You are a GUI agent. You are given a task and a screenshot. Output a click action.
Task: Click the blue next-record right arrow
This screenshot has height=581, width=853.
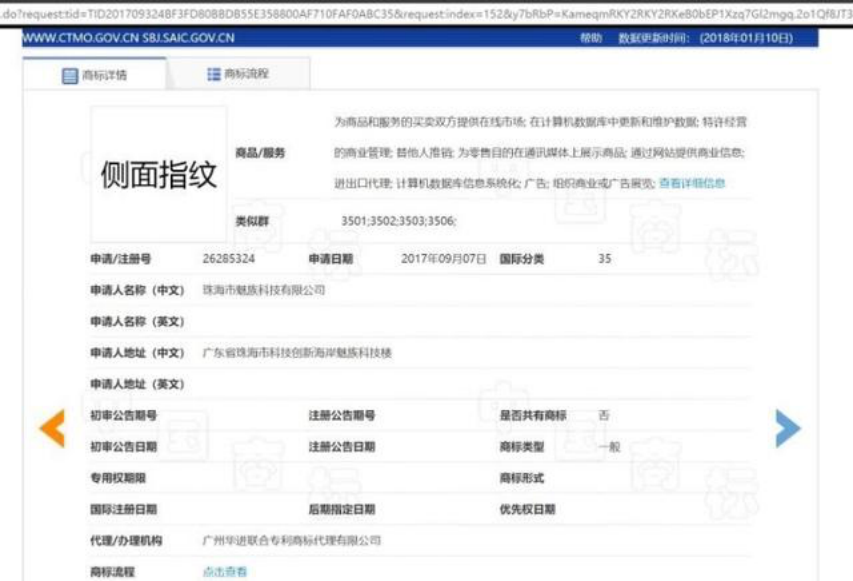(x=788, y=428)
